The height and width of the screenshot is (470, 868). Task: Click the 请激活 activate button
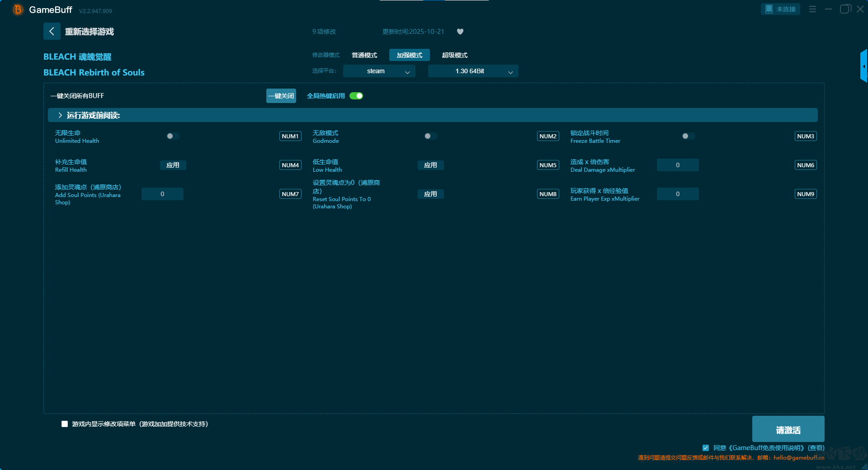(x=788, y=429)
